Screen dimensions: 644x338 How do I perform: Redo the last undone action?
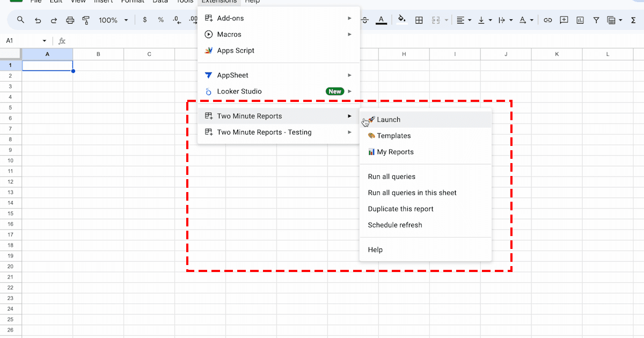[x=54, y=20]
